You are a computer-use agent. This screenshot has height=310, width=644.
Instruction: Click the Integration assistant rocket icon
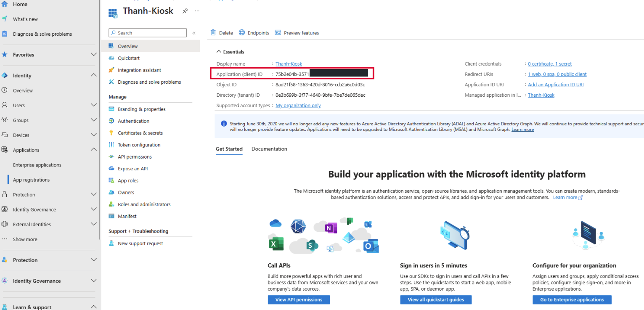(111, 70)
